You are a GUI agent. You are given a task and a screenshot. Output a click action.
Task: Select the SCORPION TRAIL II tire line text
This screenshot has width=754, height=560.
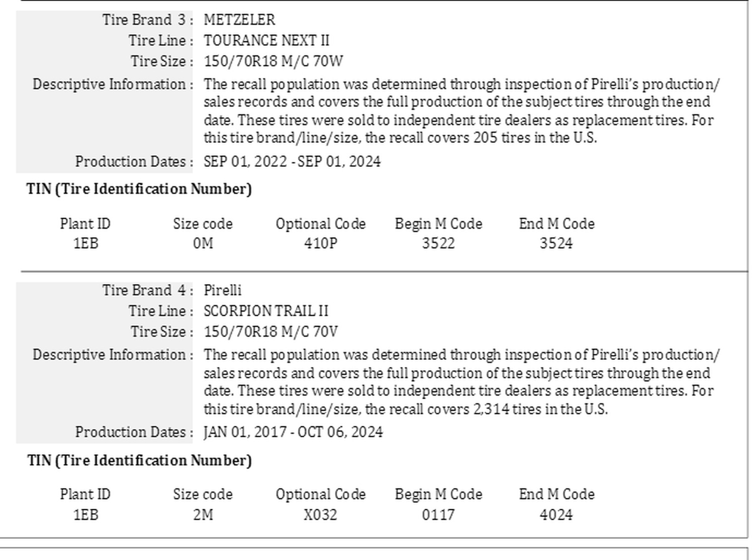[266, 311]
